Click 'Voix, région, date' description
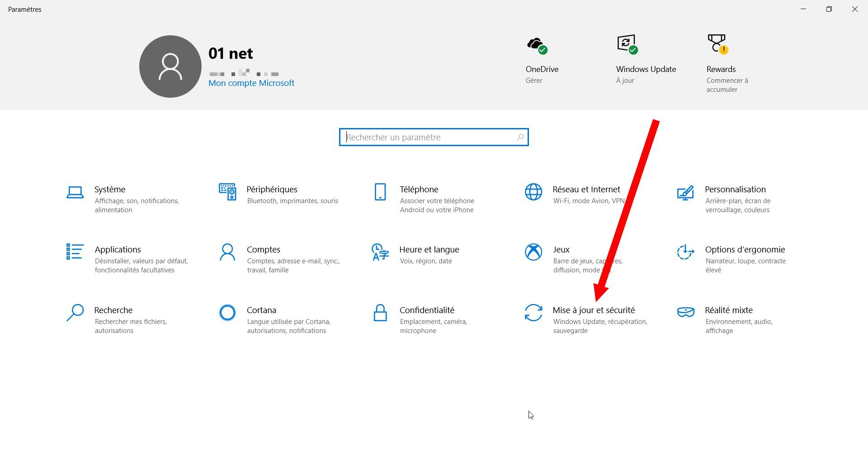The image size is (868, 466). tap(426, 261)
